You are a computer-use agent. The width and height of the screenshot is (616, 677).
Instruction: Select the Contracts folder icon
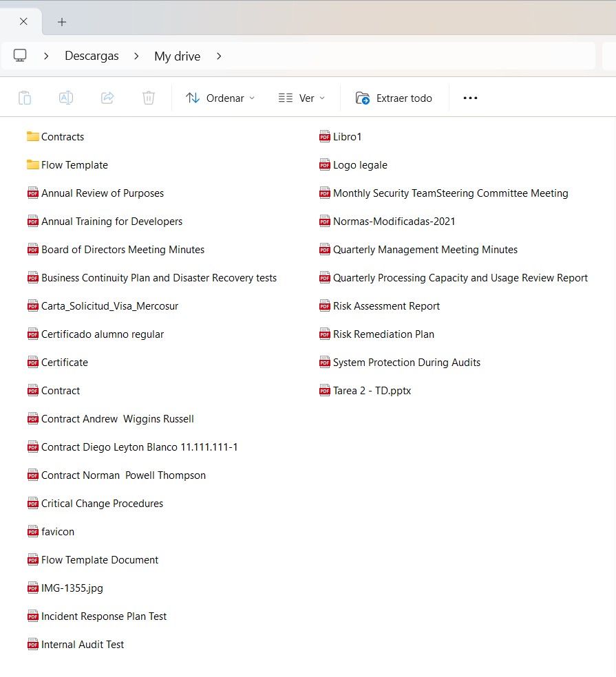click(33, 136)
